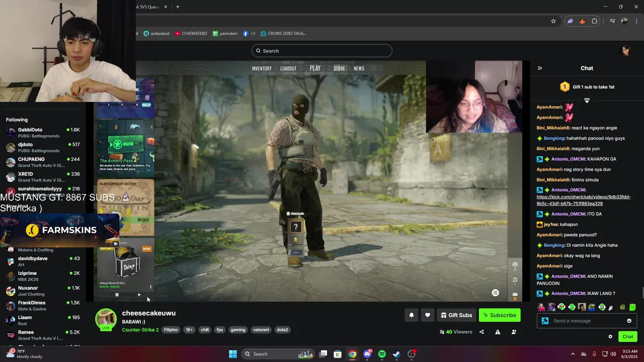Open the NEWS tab in game menu
This screenshot has width=644, height=362.
coord(359,68)
